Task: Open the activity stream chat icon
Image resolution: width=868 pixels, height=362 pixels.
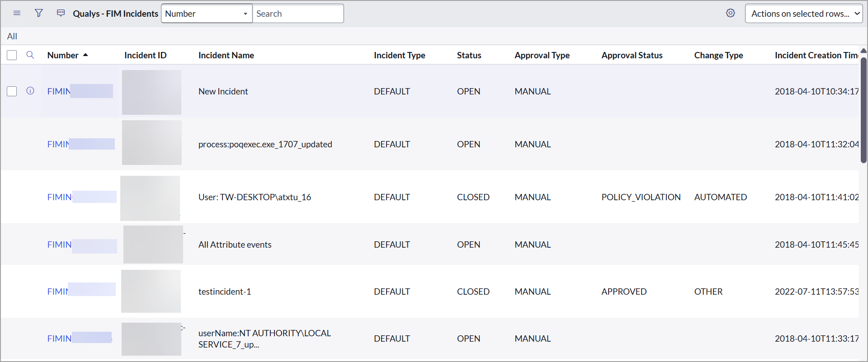Action: (x=61, y=13)
